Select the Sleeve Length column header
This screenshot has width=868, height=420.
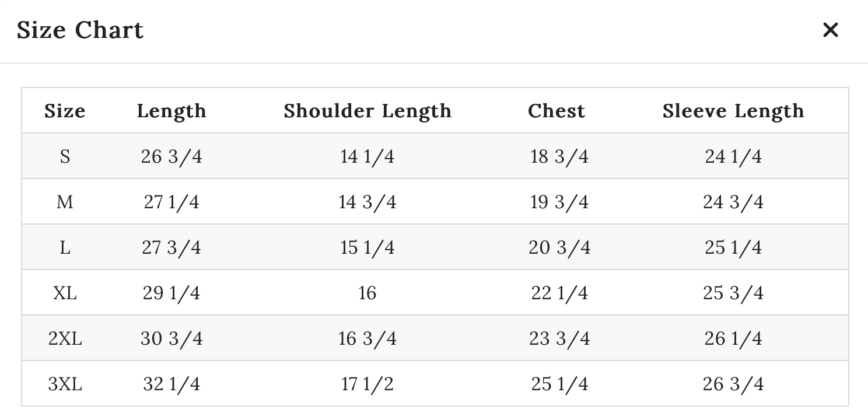click(x=732, y=111)
